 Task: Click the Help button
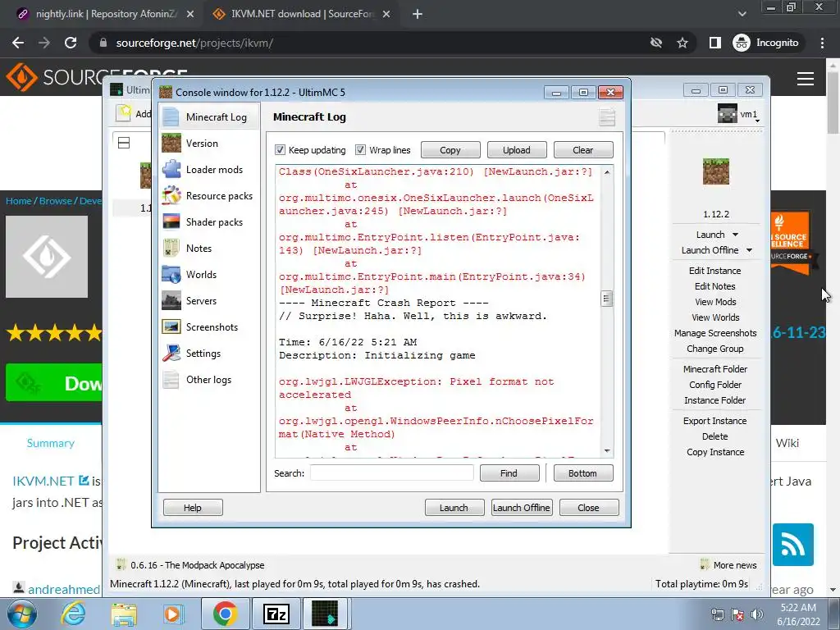coord(193,507)
